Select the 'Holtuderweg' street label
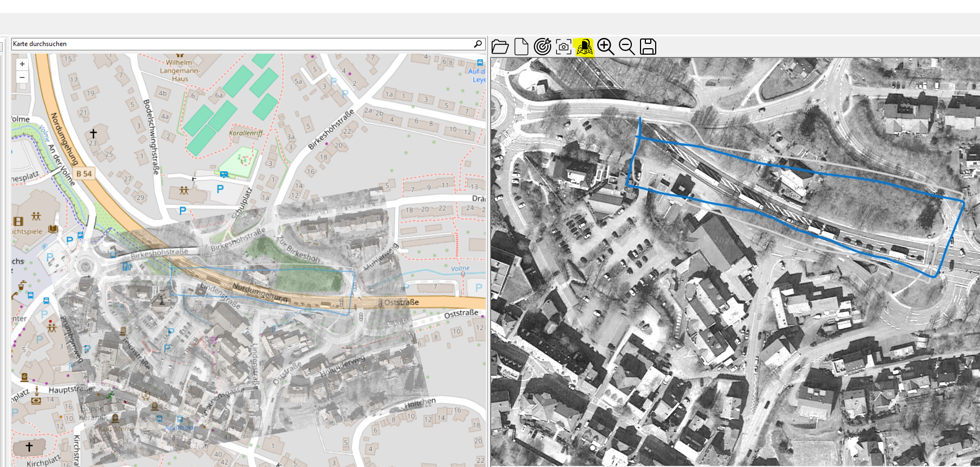980x467 pixels. [342, 366]
